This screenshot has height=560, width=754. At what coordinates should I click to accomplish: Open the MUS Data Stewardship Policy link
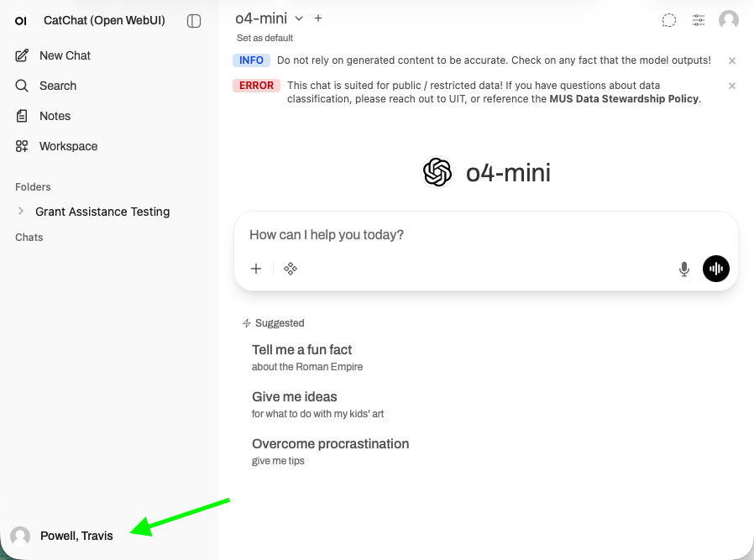(x=621, y=98)
